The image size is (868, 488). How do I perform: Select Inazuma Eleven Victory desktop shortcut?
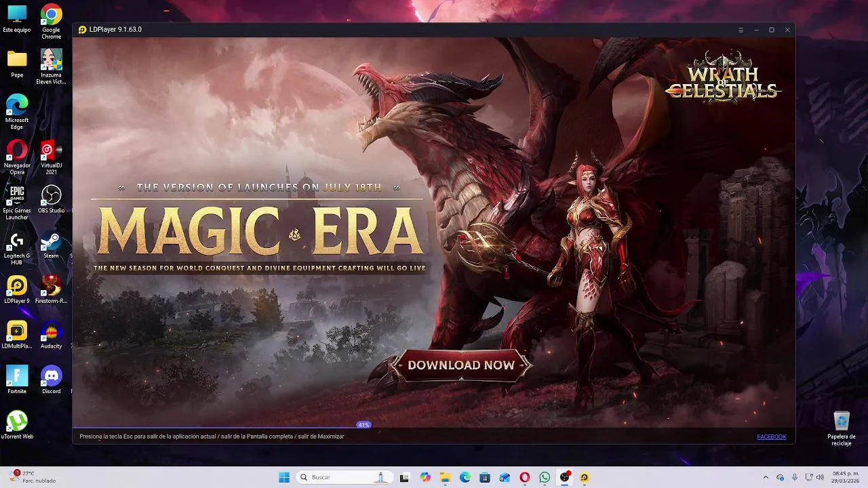point(52,66)
